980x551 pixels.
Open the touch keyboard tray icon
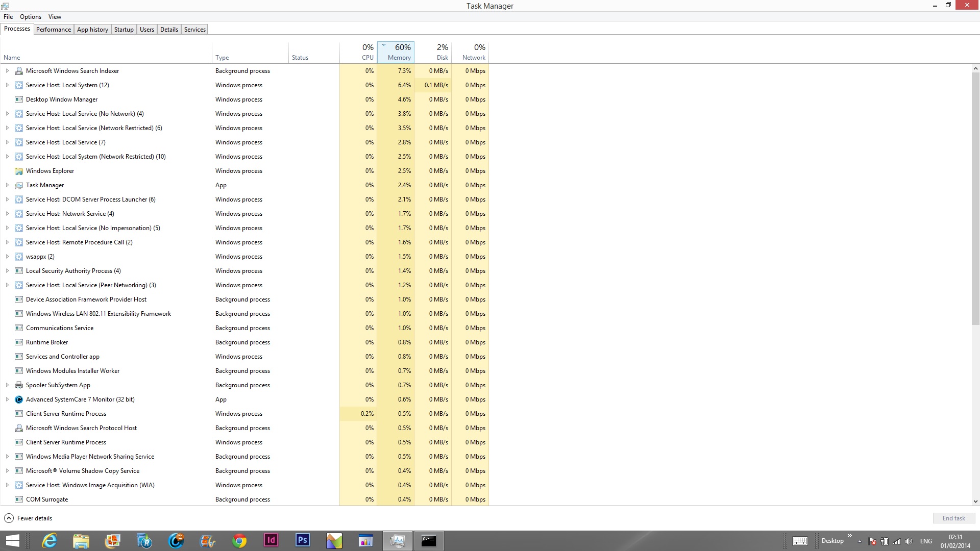(800, 541)
